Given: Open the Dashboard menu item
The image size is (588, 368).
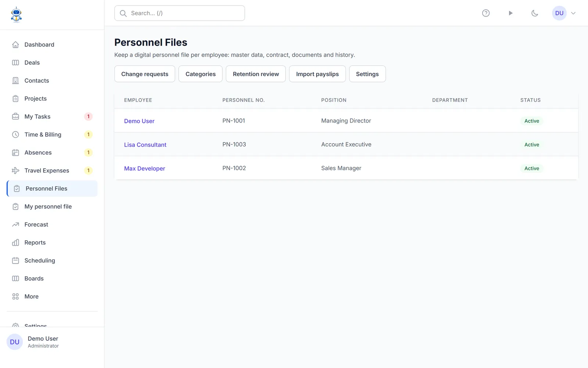Looking at the screenshot, I should 52,45.
